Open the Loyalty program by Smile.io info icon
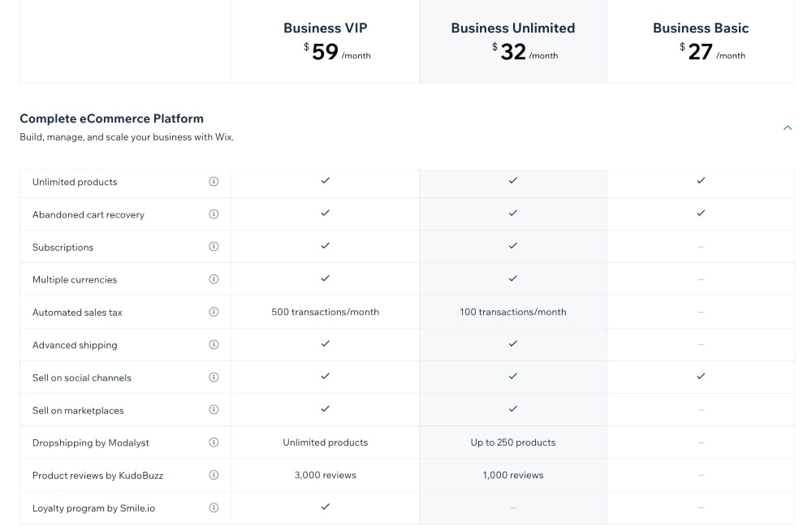This screenshot has height=531, width=812. click(x=214, y=507)
